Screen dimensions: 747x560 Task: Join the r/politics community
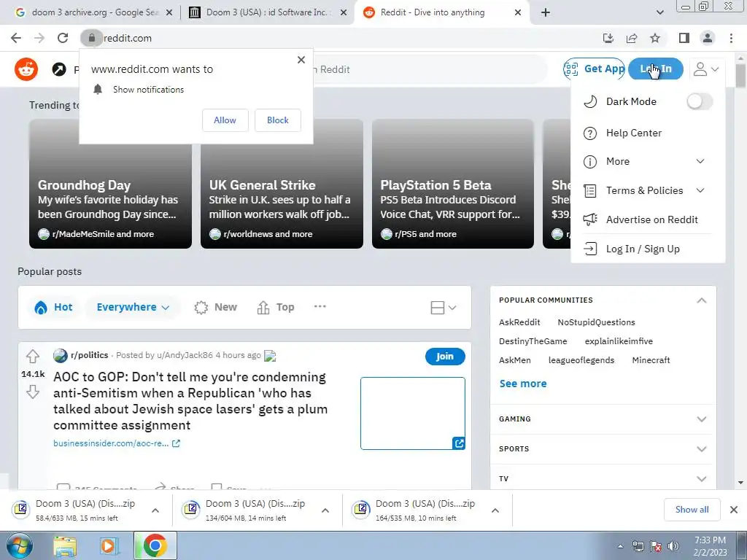(x=445, y=356)
